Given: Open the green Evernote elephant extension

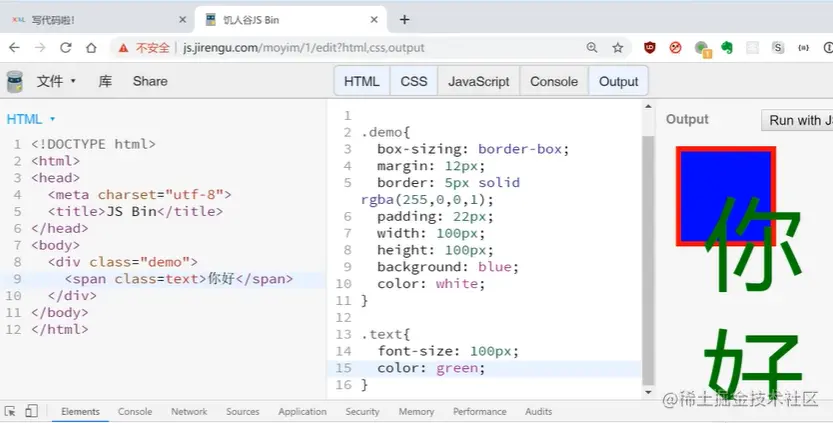Looking at the screenshot, I should tap(727, 48).
